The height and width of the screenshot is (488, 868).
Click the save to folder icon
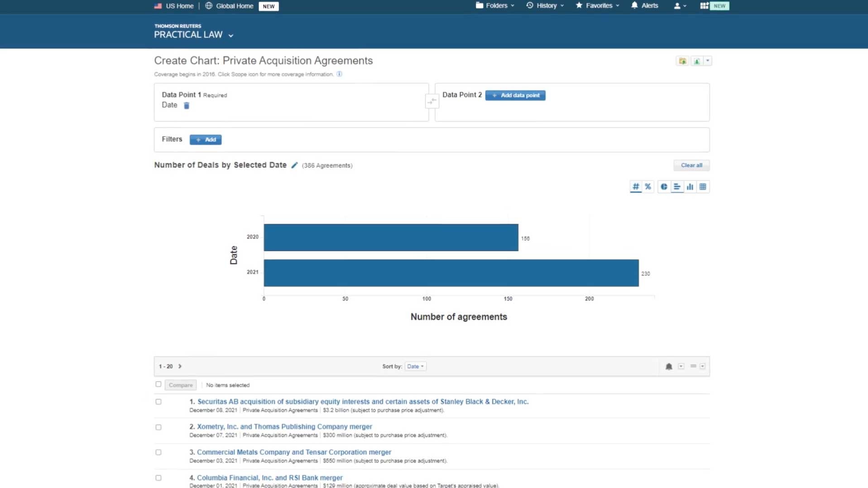pyautogui.click(x=682, y=61)
